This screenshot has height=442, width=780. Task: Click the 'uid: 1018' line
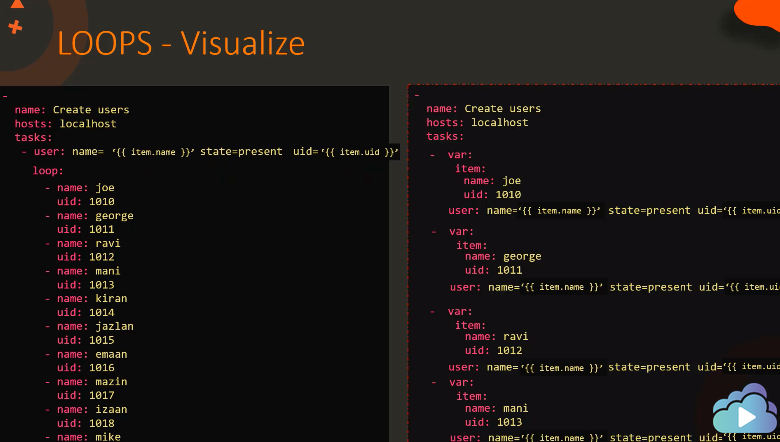(x=86, y=423)
